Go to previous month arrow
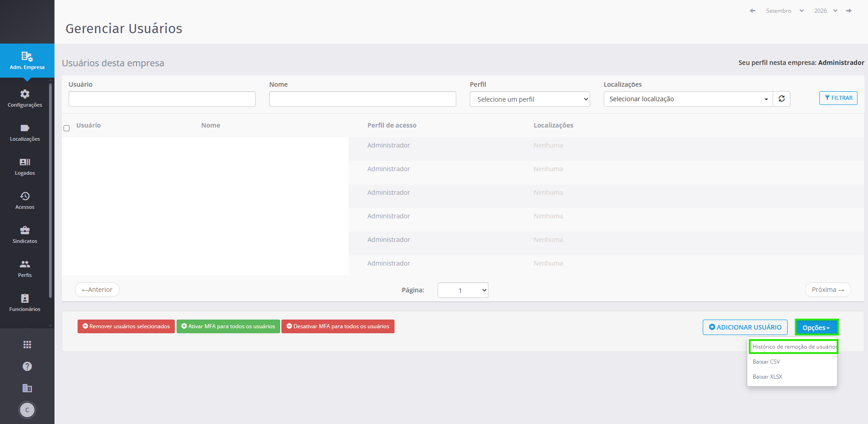 click(753, 11)
